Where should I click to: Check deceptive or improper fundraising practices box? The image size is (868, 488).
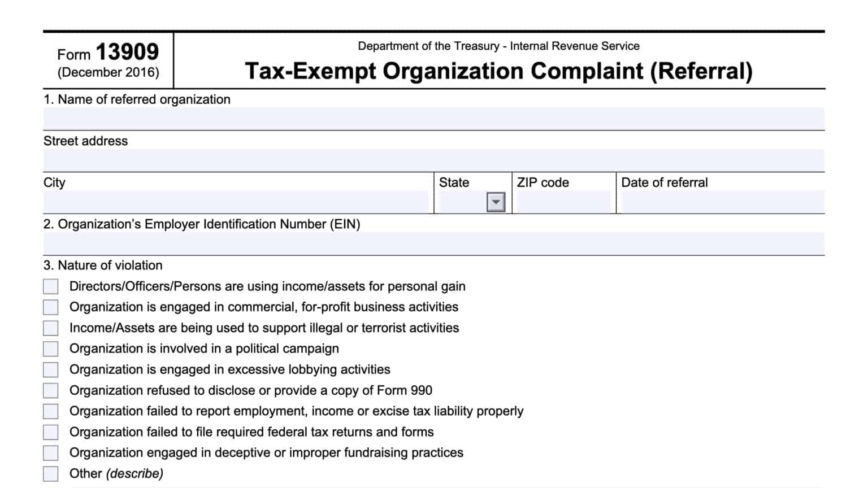(51, 453)
